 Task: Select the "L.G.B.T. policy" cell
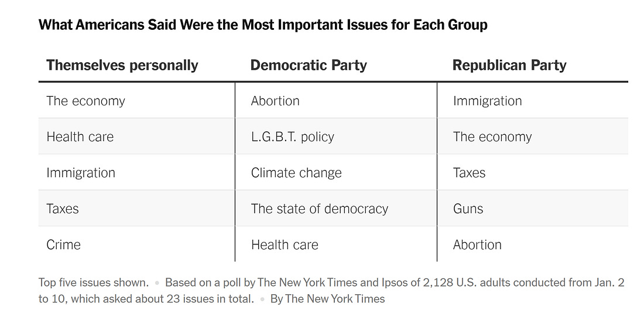pos(292,137)
